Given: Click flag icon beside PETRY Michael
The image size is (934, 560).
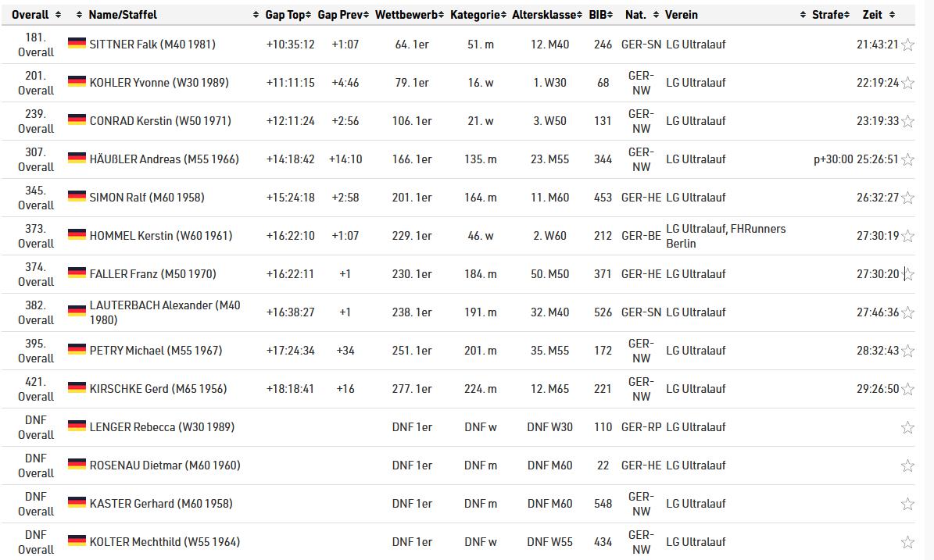Looking at the screenshot, I should 77,350.
